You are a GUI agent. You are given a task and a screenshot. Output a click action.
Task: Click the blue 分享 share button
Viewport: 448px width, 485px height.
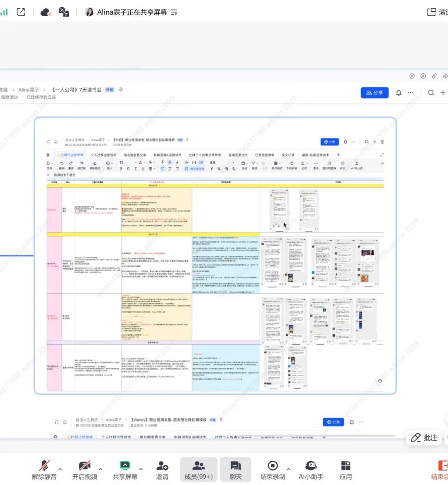374,93
